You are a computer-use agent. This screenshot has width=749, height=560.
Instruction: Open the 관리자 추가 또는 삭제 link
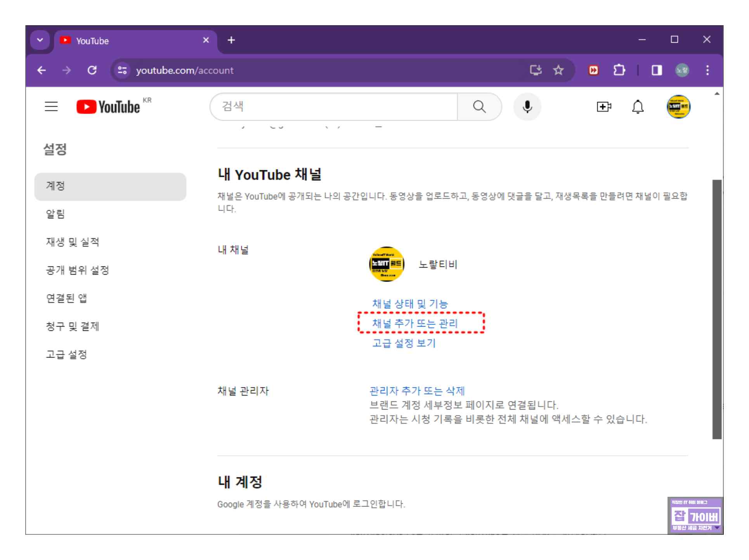click(417, 391)
